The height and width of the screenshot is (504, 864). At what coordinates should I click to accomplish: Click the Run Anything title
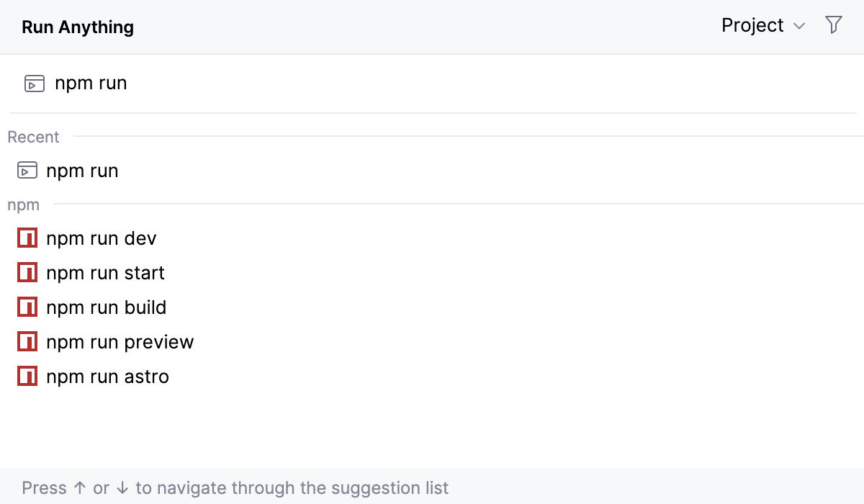[77, 27]
